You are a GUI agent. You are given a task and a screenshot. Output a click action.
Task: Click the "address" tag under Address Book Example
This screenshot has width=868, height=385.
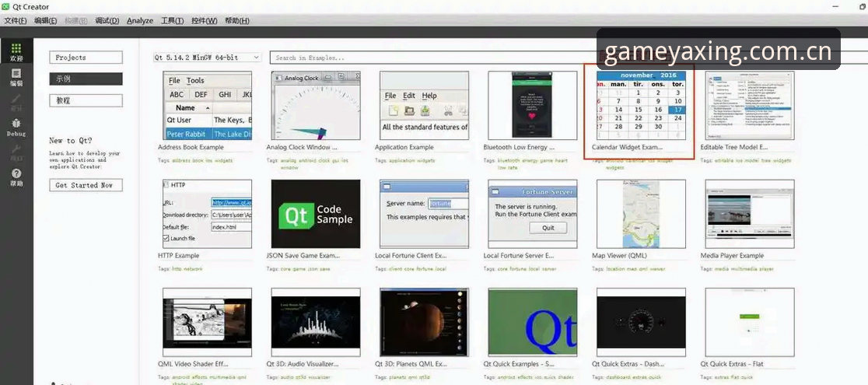[x=180, y=161]
